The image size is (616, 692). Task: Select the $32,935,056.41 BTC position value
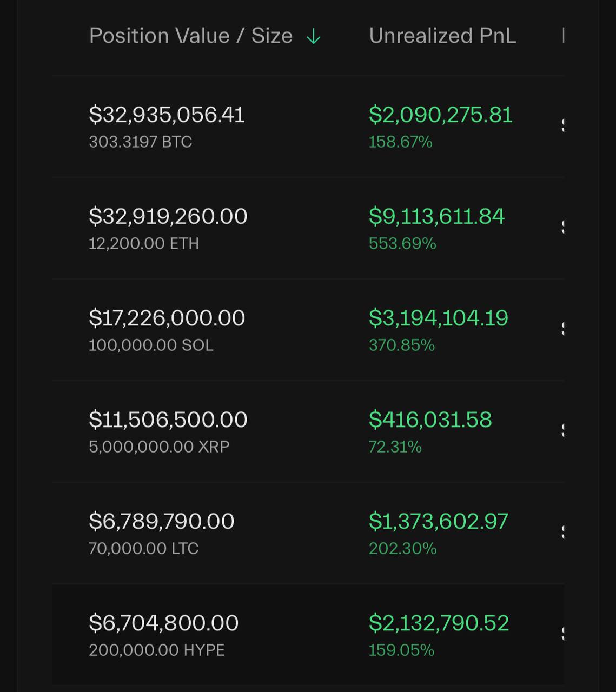tap(167, 115)
